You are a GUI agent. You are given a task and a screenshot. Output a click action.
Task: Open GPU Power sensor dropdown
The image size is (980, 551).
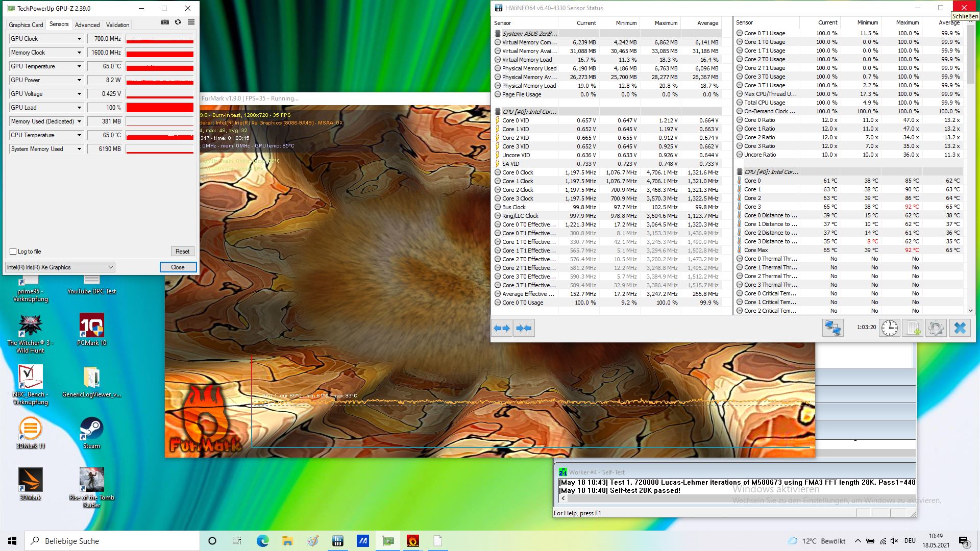click(x=79, y=80)
